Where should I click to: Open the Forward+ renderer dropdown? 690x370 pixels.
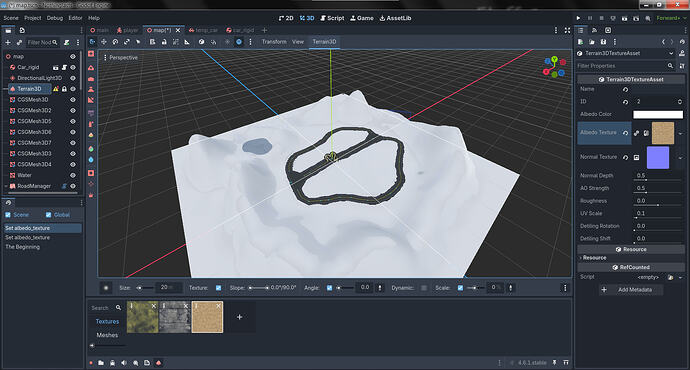point(671,18)
